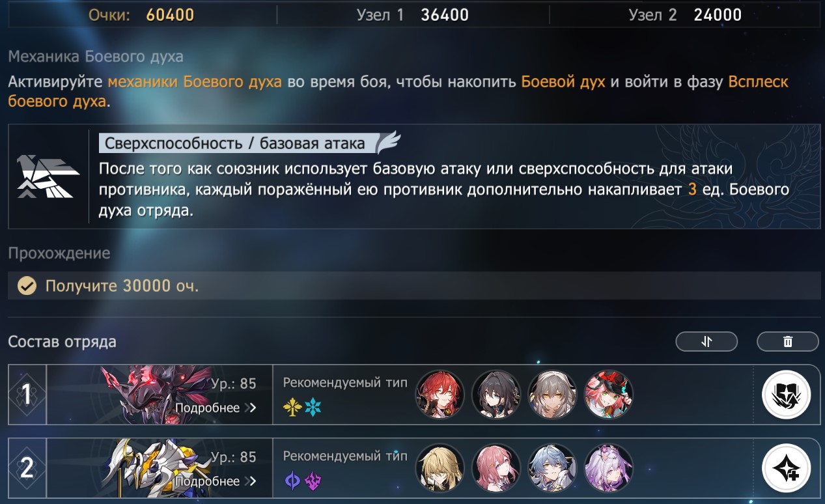825x504 pixels.
Task: Click the purple wind-like element icon in row 2
Action: point(313,482)
